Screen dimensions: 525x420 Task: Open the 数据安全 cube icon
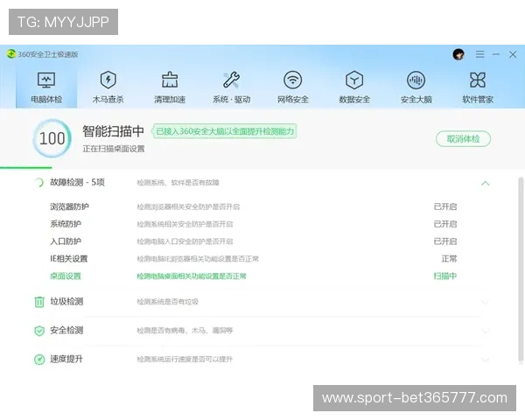(x=354, y=80)
